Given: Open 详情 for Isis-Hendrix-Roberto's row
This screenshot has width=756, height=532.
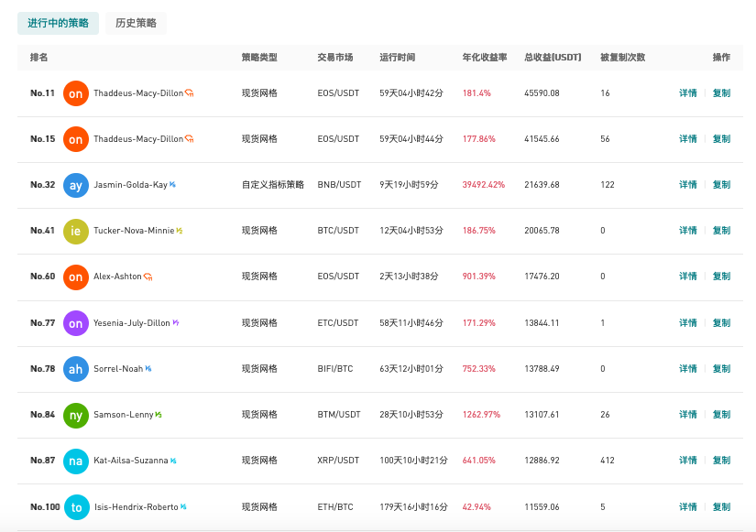Looking at the screenshot, I should pos(688,507).
